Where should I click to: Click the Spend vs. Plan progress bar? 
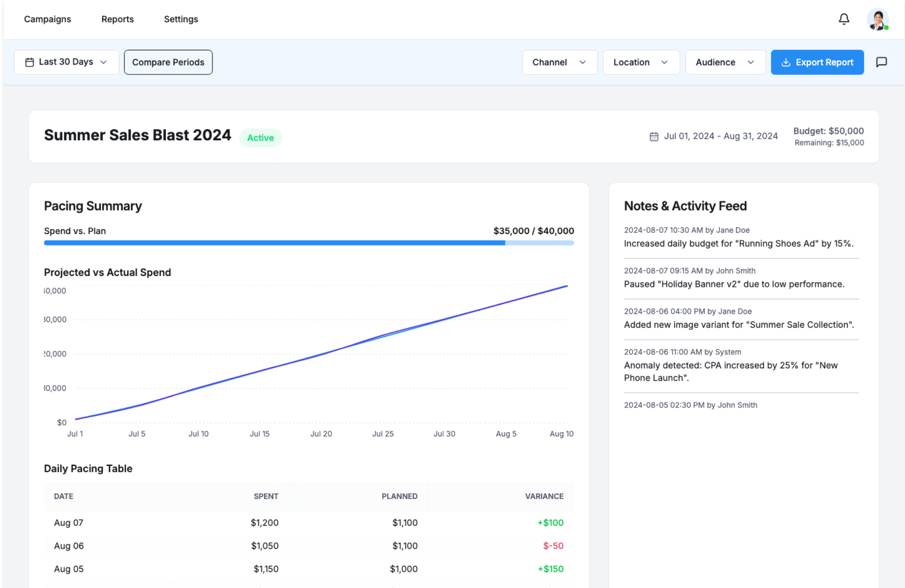[x=309, y=243]
